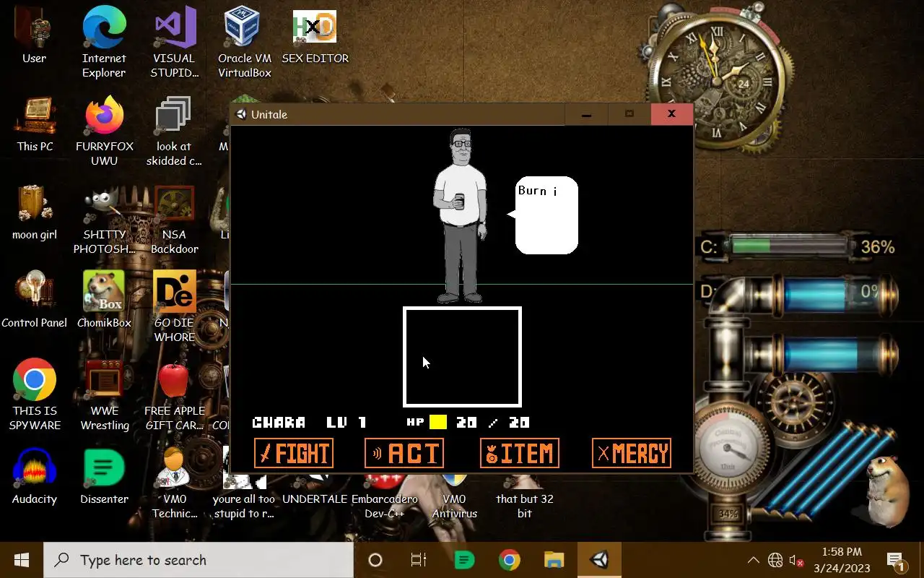Open the Windows Start menu
924x578 pixels.
click(x=21, y=560)
